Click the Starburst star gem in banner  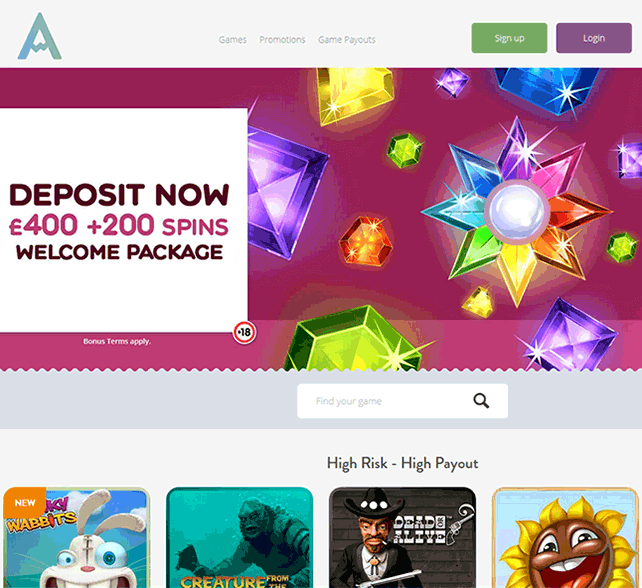pos(517,212)
